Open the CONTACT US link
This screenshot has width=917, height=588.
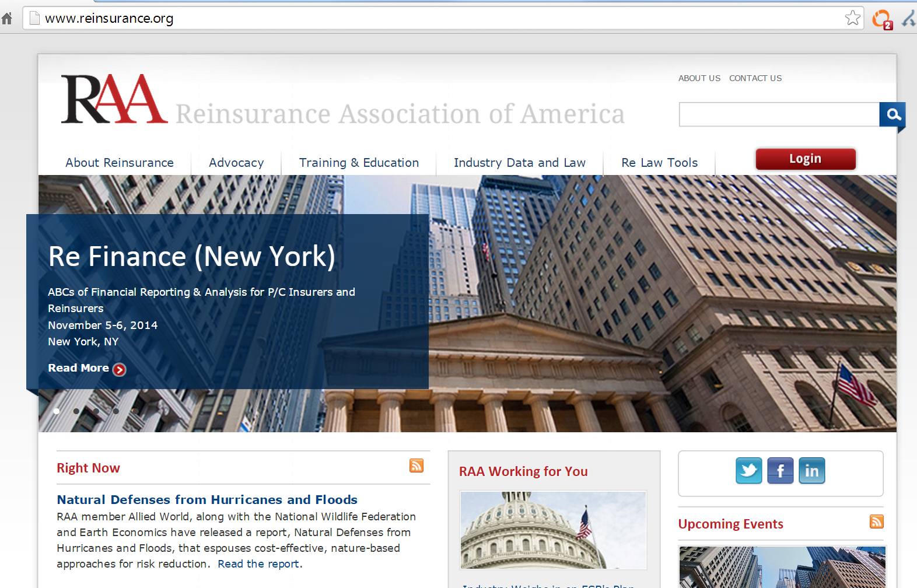tap(755, 78)
